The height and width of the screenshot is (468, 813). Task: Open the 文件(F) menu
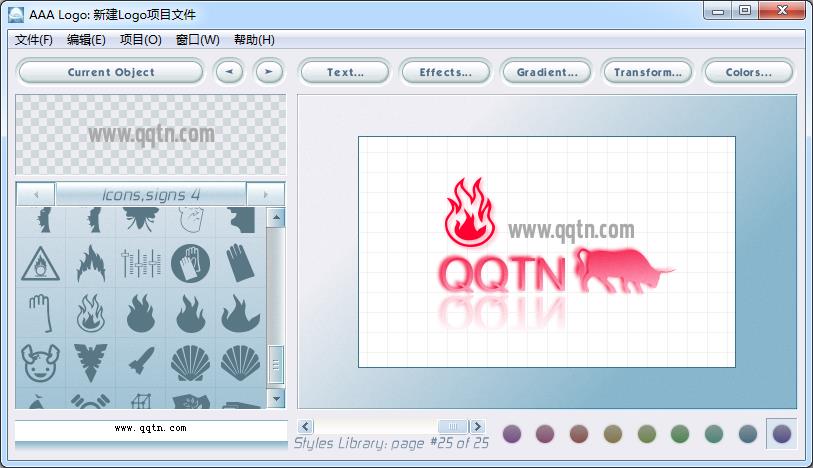34,40
